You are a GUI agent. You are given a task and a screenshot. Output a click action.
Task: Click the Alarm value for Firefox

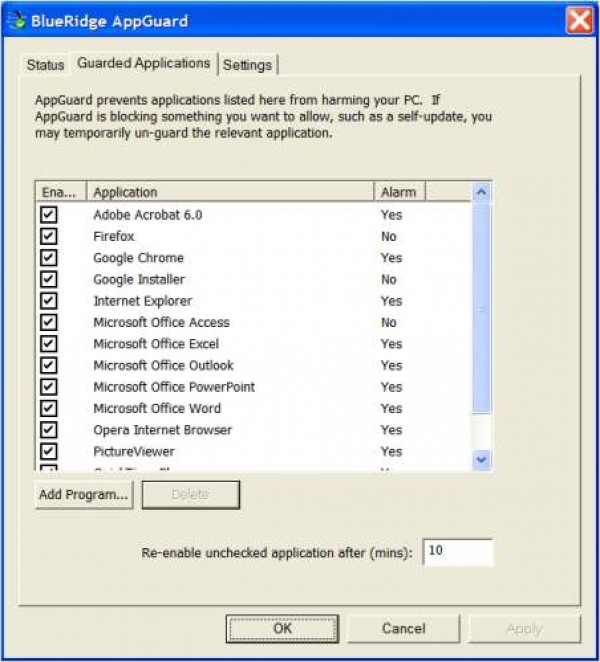(x=389, y=236)
